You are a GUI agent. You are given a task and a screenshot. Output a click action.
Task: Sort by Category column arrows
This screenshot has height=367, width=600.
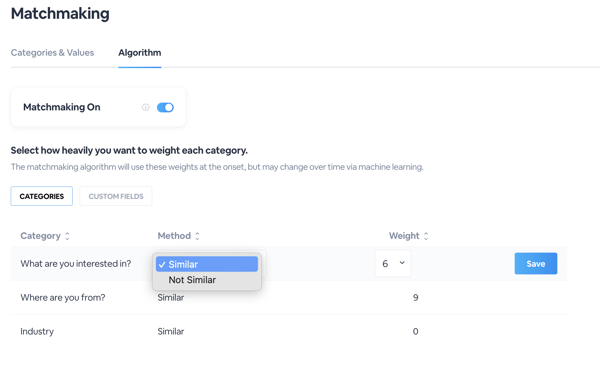(67, 236)
